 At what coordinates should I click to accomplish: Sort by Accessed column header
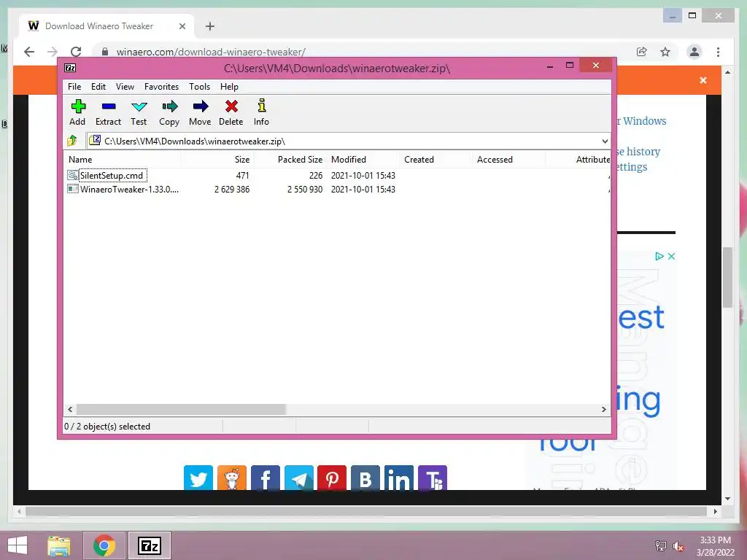(508, 160)
